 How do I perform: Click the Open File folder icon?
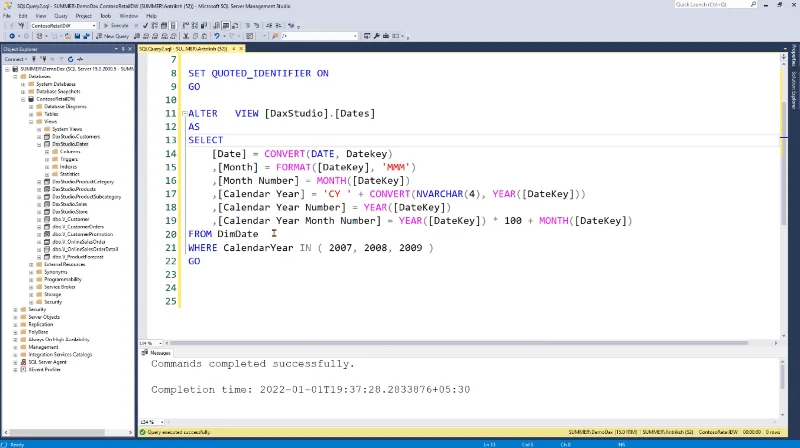(67, 36)
